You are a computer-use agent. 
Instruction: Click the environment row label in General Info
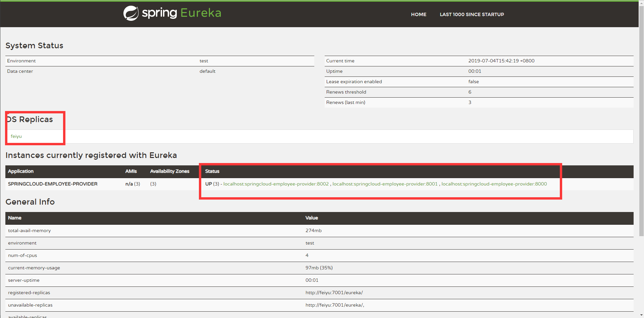22,243
